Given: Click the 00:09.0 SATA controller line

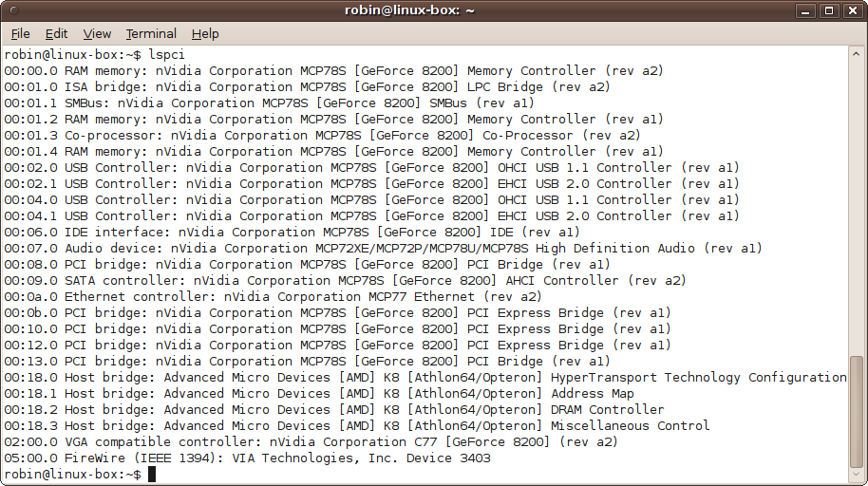Looking at the screenshot, I should (x=345, y=281).
